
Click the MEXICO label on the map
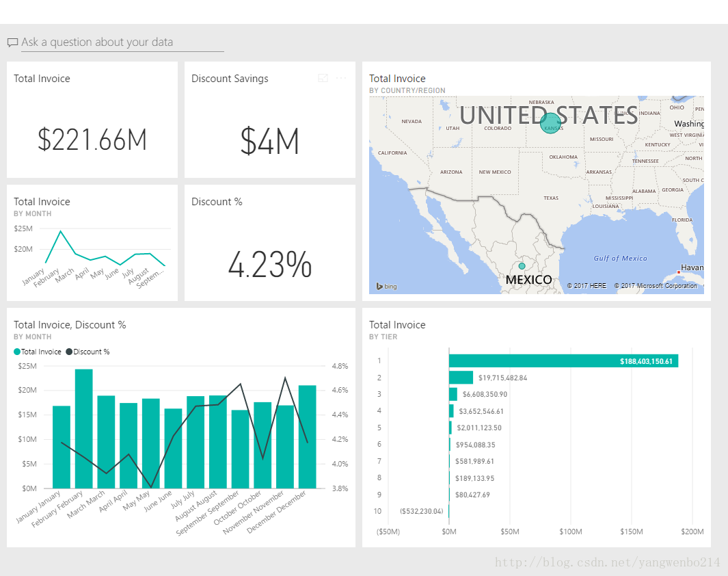pyautogui.click(x=529, y=280)
